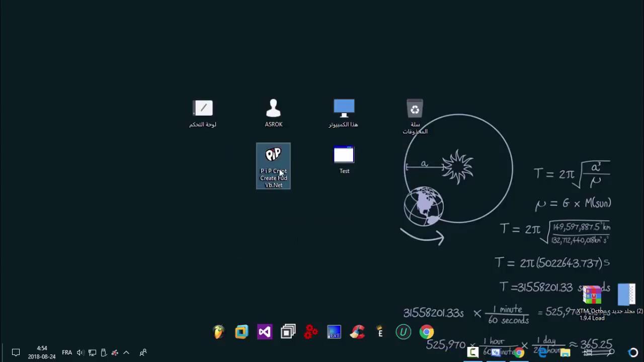The height and width of the screenshot is (362, 644).
Task: Launch FL Studio from the dock
Action: coord(218,332)
